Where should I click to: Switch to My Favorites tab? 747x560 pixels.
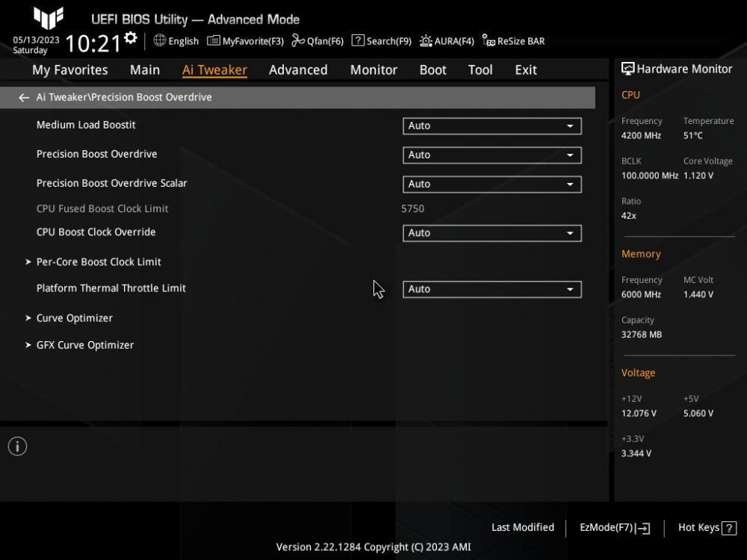click(x=70, y=70)
